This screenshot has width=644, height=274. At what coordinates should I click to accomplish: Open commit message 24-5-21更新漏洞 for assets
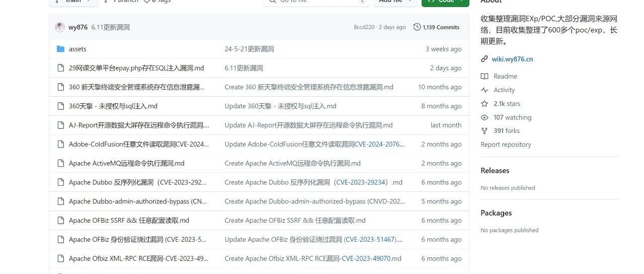pyautogui.click(x=249, y=49)
